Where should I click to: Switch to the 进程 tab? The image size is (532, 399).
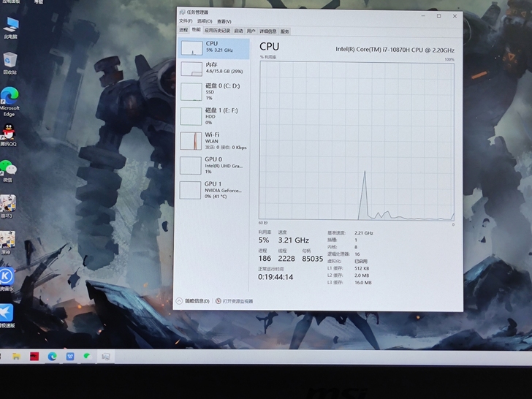pyautogui.click(x=183, y=30)
